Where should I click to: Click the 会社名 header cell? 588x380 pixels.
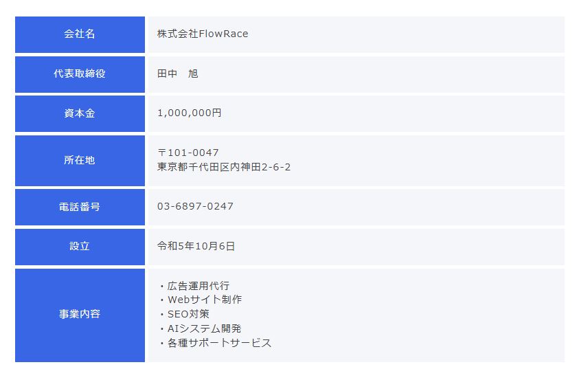coord(80,34)
